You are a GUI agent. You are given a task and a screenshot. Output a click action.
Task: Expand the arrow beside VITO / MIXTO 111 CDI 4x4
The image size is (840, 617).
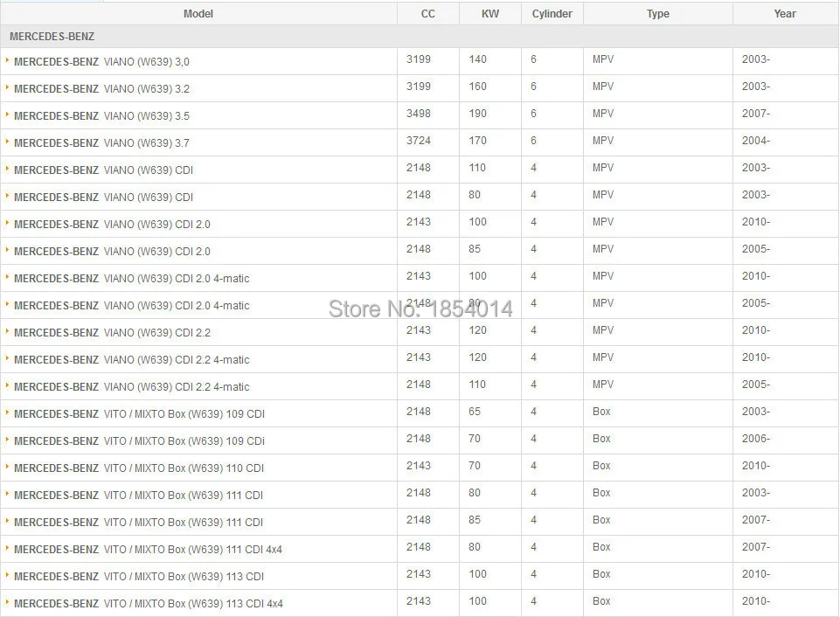[7, 549]
